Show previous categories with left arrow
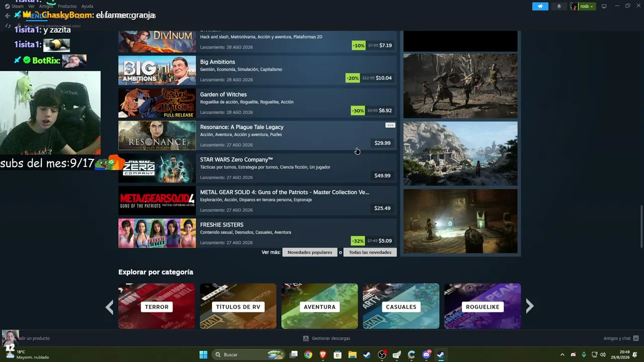The image size is (644, 362). pos(110,307)
